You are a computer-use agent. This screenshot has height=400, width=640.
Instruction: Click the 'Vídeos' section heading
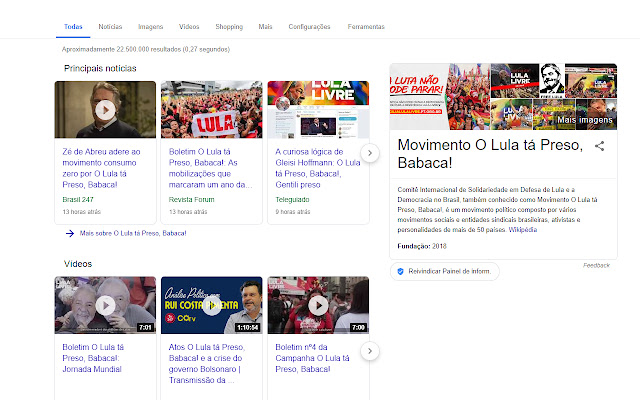point(78,264)
